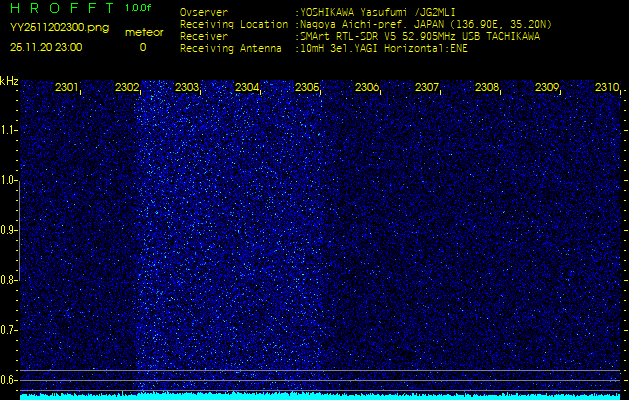Pick the 2307 time marker
Viewport: 629px width, 400px height.
coord(427,88)
